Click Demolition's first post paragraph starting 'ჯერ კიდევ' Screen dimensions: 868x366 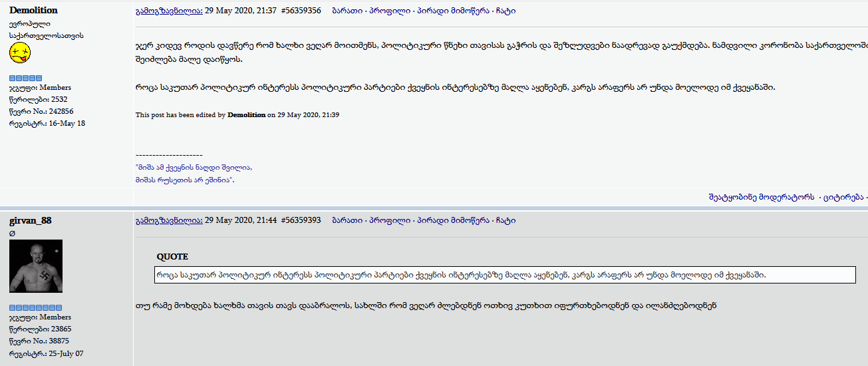tap(502, 53)
